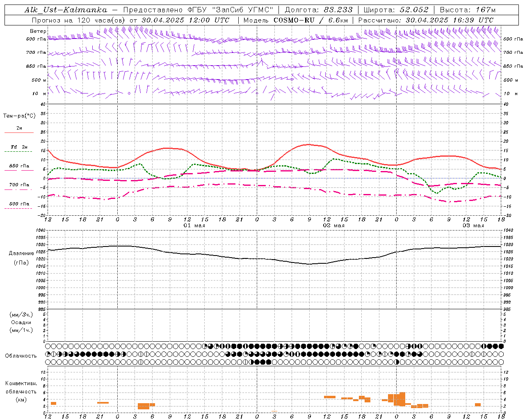Click the -20 tick on left temperature axis
Viewport: 525px width, 420px height.
click(41, 215)
